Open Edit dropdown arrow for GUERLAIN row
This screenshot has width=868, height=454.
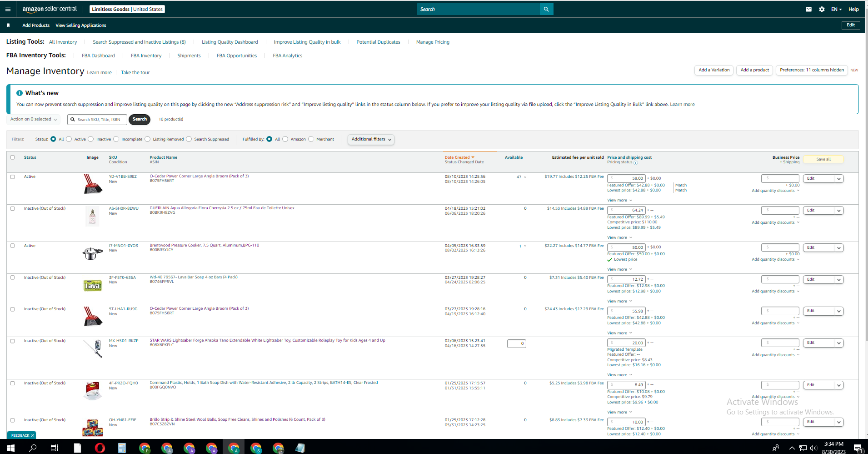pyautogui.click(x=839, y=211)
